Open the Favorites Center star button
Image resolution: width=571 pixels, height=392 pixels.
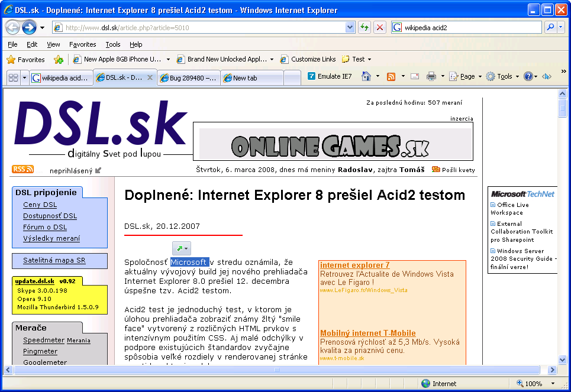tap(25, 59)
